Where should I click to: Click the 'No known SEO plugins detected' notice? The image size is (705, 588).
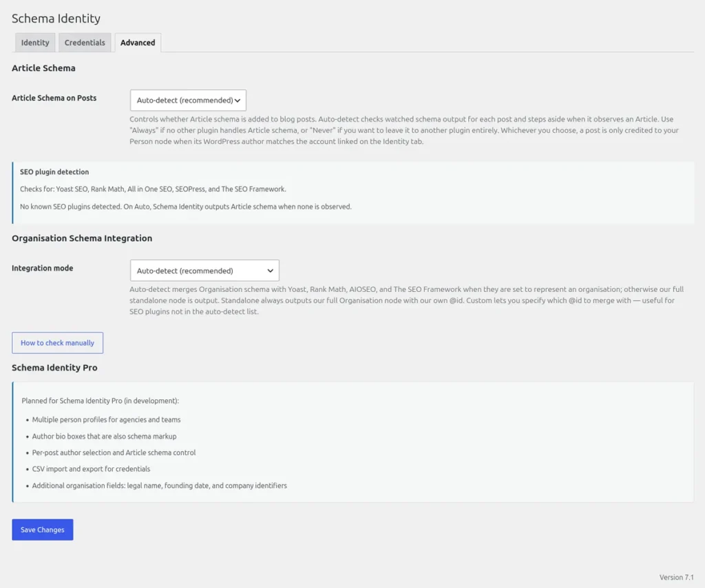tap(186, 207)
